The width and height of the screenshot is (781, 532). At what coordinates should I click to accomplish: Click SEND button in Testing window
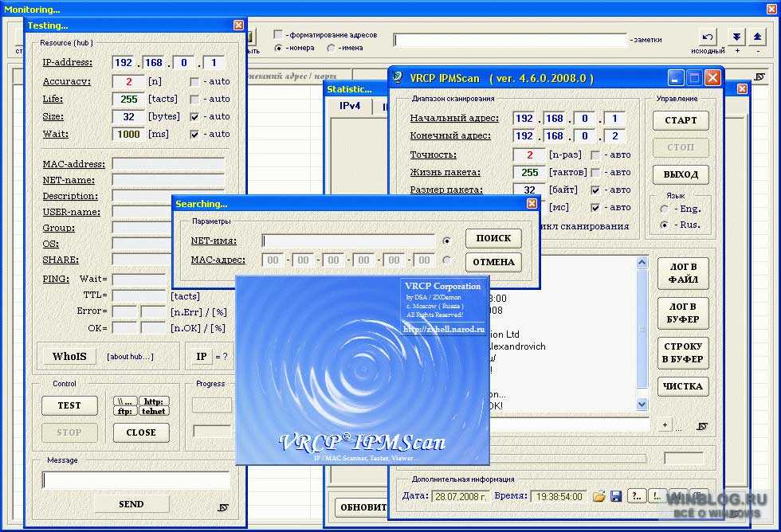coord(131,504)
